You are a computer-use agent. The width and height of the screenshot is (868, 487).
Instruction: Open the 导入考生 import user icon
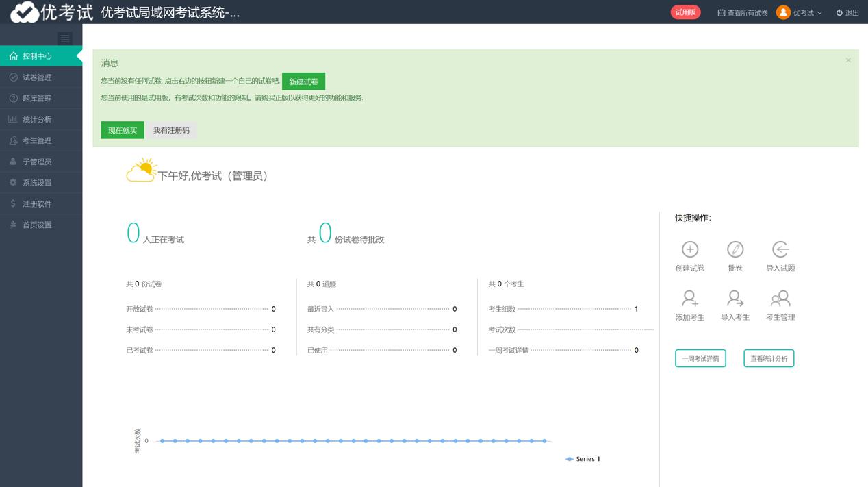coord(735,299)
